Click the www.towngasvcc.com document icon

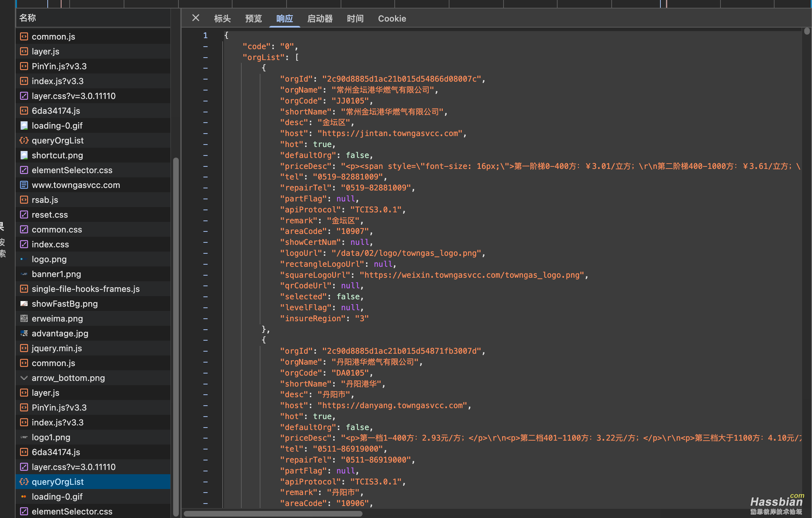24,185
